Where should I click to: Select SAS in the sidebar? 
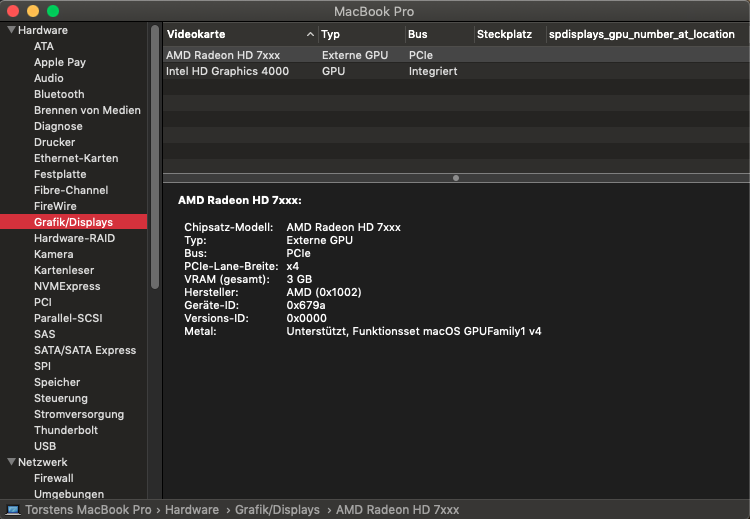(x=44, y=334)
